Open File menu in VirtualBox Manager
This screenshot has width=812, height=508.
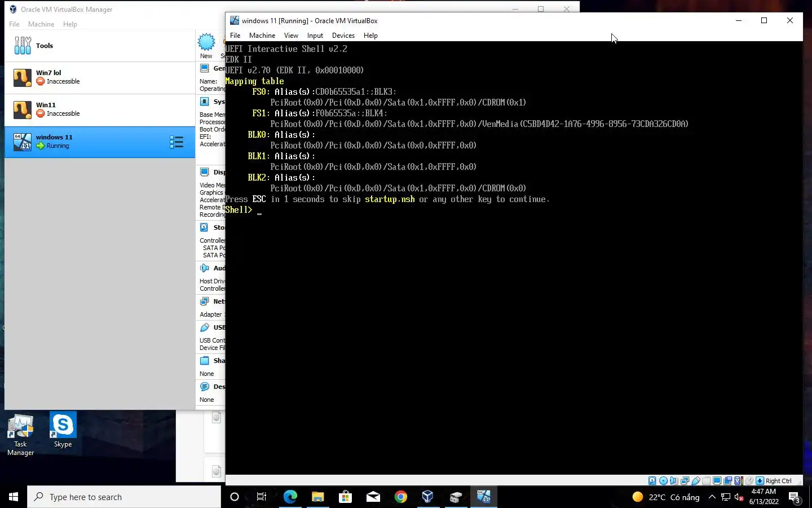14,24
